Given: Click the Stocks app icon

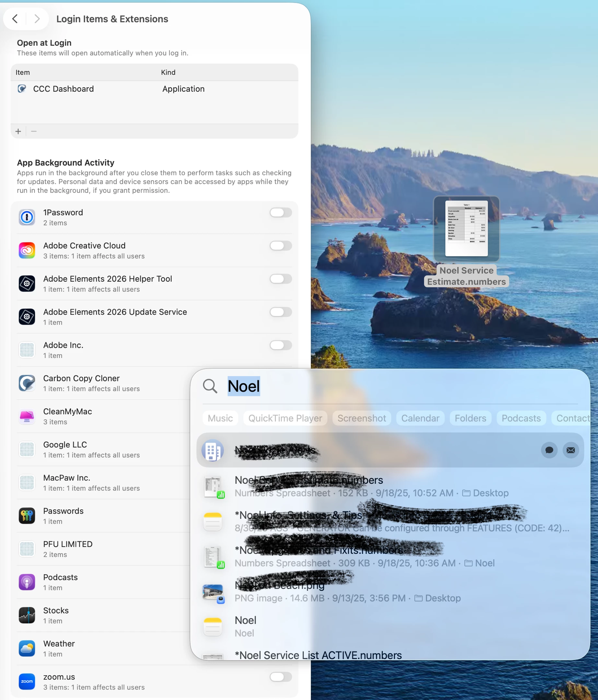Looking at the screenshot, I should tap(27, 615).
